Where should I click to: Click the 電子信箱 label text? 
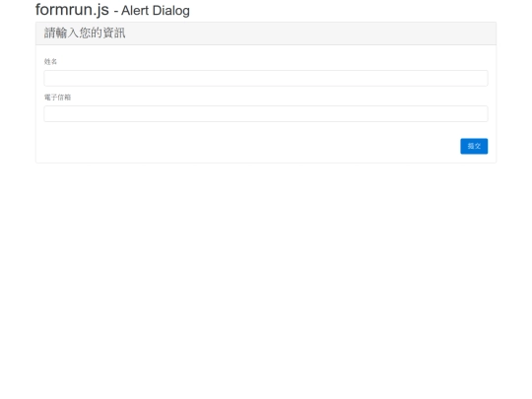coord(57,98)
